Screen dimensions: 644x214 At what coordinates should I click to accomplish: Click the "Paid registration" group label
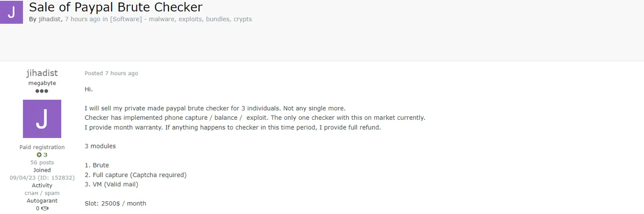(42, 147)
